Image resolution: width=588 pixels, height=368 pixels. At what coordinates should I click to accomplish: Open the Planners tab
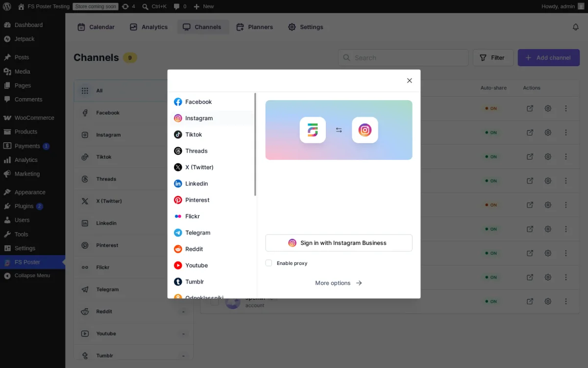254,27
